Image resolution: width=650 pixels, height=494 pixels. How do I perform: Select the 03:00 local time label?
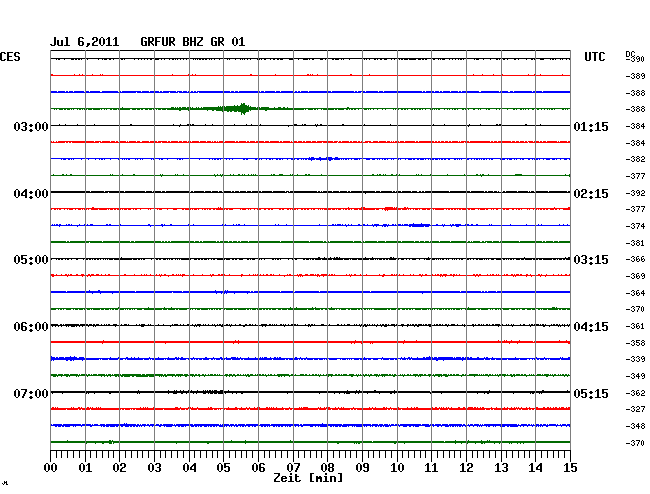click(x=31, y=126)
